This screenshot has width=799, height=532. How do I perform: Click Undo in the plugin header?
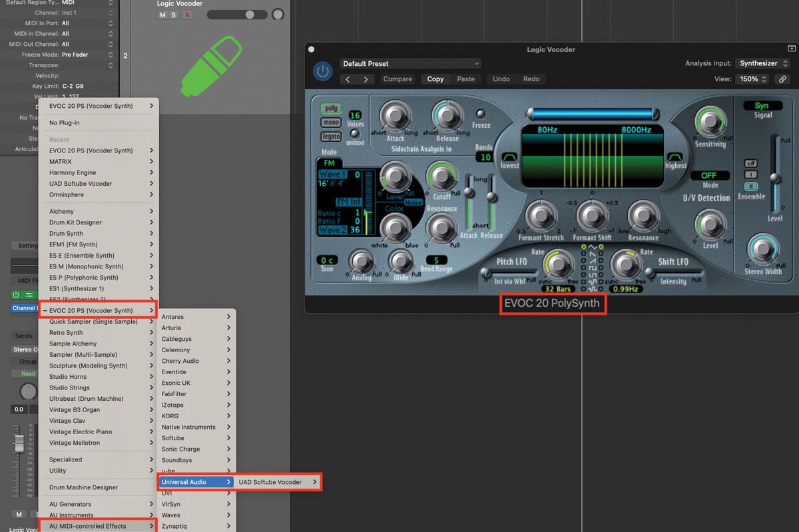coord(501,79)
